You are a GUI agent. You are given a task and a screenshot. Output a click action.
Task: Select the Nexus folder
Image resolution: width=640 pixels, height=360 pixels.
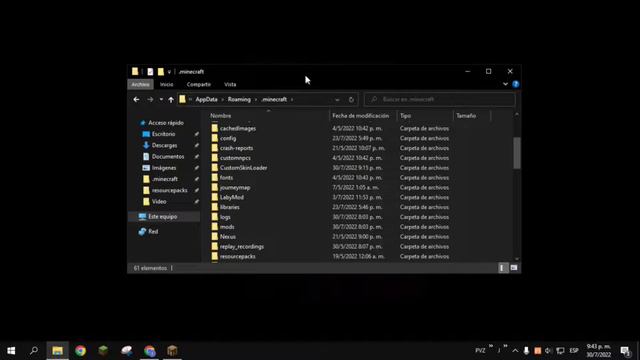click(x=227, y=237)
